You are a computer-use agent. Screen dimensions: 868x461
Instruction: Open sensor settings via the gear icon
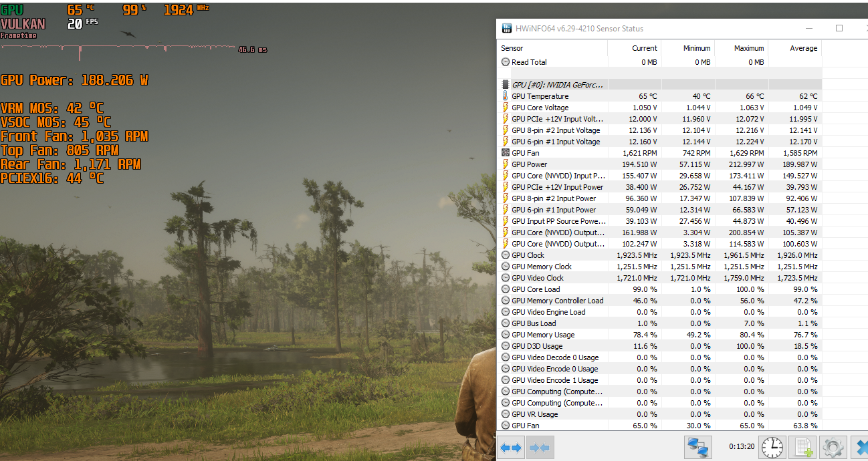pyautogui.click(x=833, y=447)
